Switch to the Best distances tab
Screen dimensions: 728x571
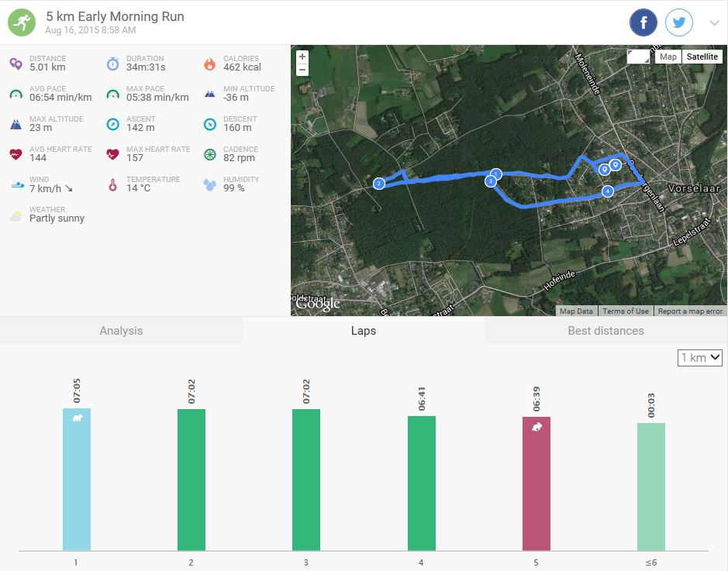[x=606, y=331]
